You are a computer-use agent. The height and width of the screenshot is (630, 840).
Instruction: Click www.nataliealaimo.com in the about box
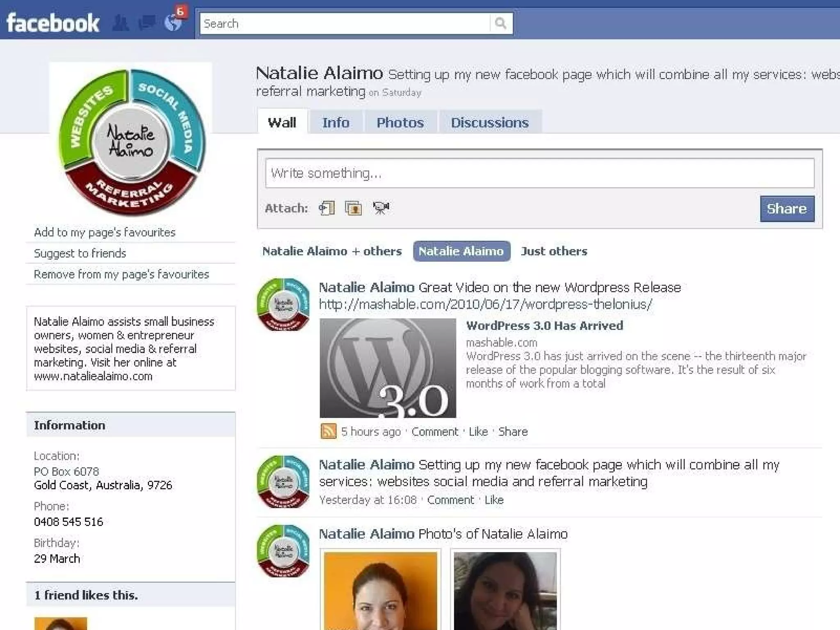[93, 376]
